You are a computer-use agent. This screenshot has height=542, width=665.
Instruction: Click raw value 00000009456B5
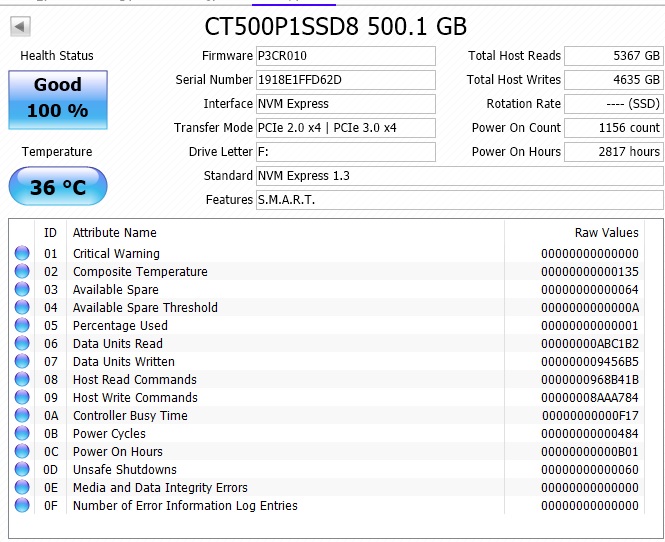590,362
